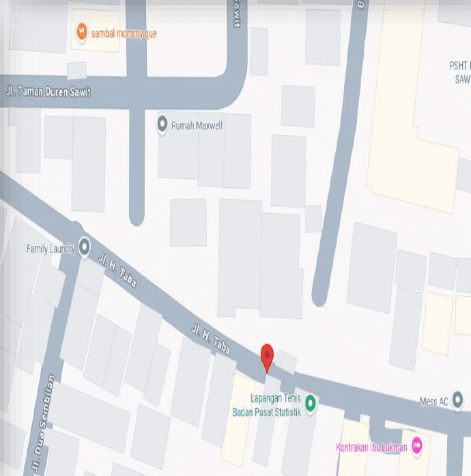Open the sambal mommy que restaurant icon
This screenshot has width=471, height=476.
click(82, 32)
